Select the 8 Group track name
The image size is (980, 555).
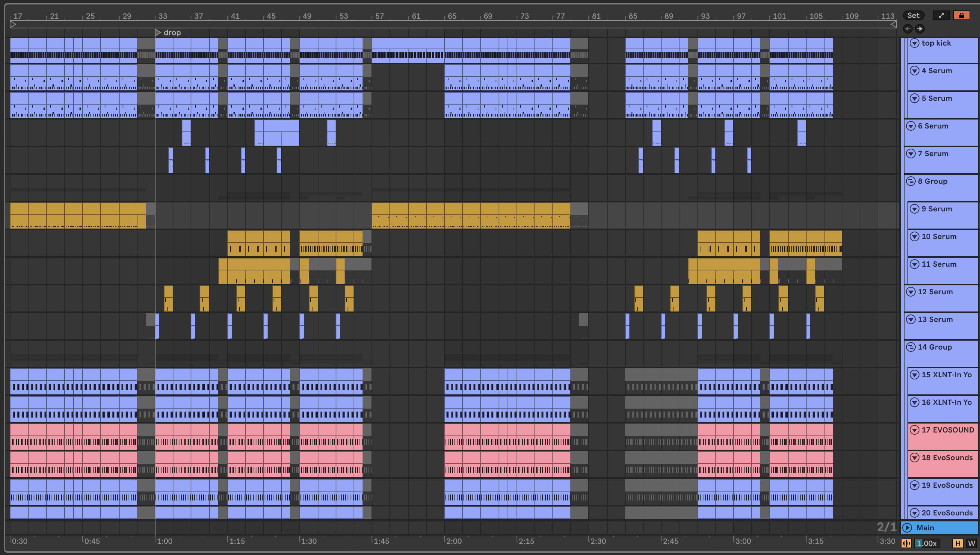(932, 181)
